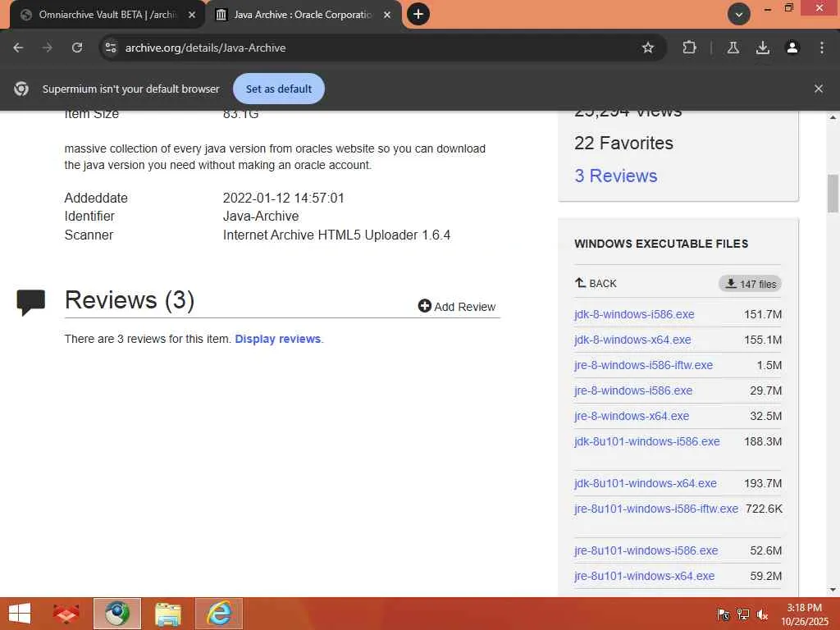Open Supermium browser in the taskbar
The image size is (840, 630).
click(x=116, y=614)
